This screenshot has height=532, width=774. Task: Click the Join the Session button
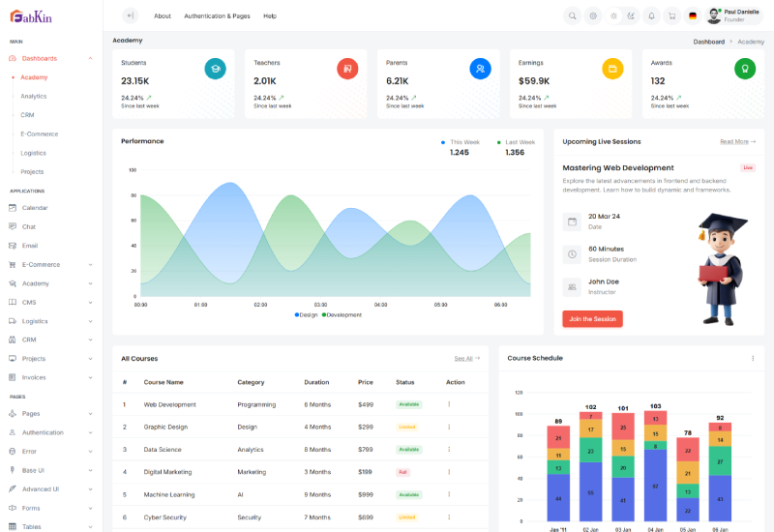(592, 318)
